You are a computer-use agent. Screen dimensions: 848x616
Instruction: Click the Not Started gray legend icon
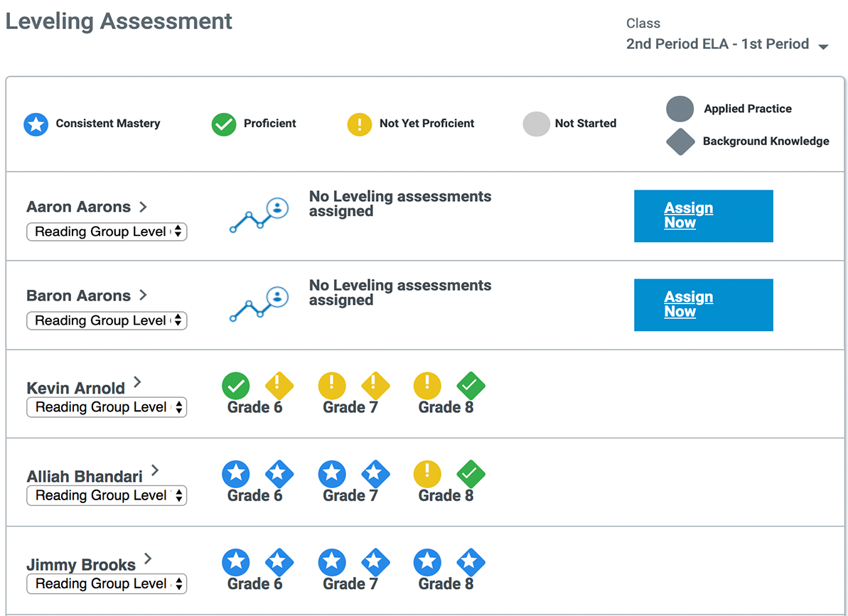537,124
